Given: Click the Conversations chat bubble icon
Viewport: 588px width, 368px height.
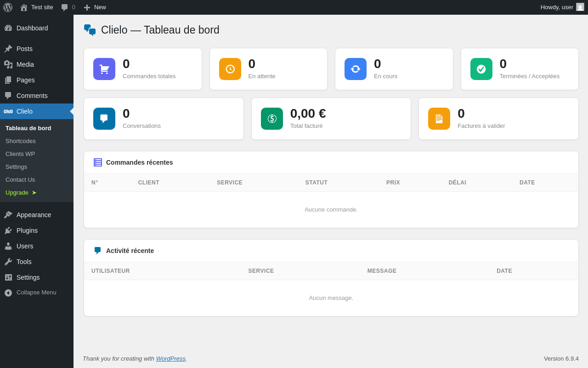Looking at the screenshot, I should 104,119.
